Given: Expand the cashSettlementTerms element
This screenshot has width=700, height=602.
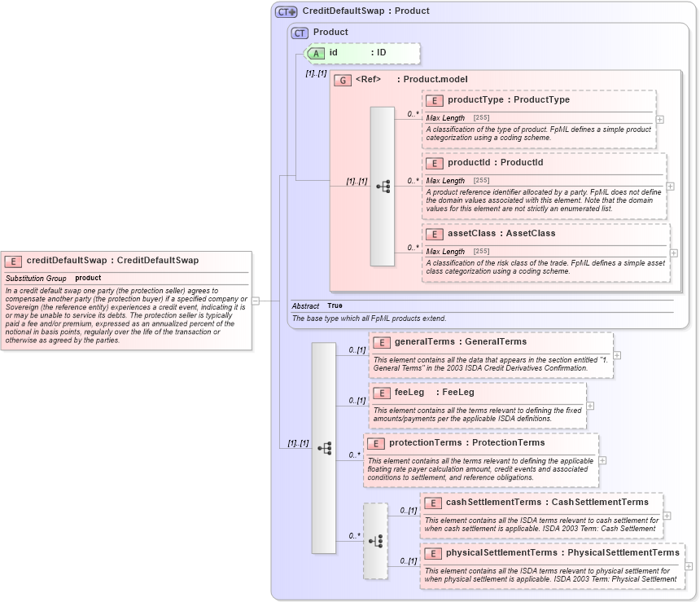Looking at the screenshot, I should [x=667, y=516].
